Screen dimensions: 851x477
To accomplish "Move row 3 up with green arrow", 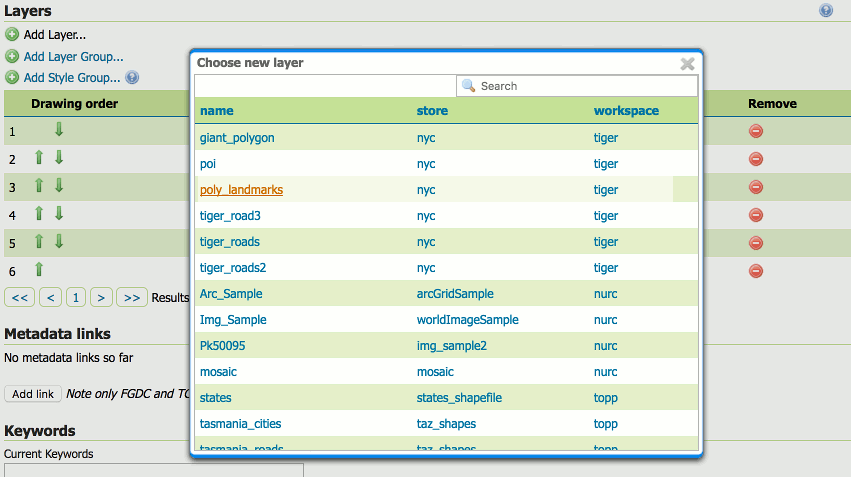I will click(x=39, y=186).
